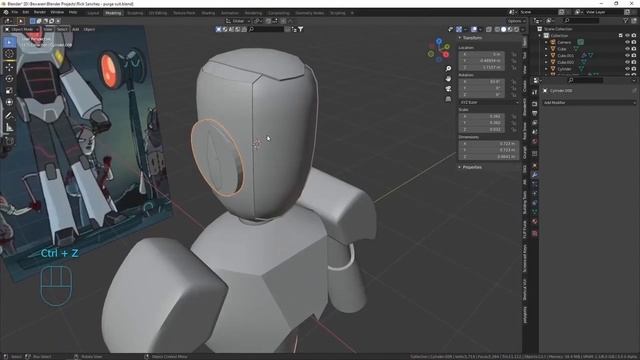This screenshot has width=640, height=360.
Task: Open the viewport Object menu
Action: pyautogui.click(x=89, y=29)
